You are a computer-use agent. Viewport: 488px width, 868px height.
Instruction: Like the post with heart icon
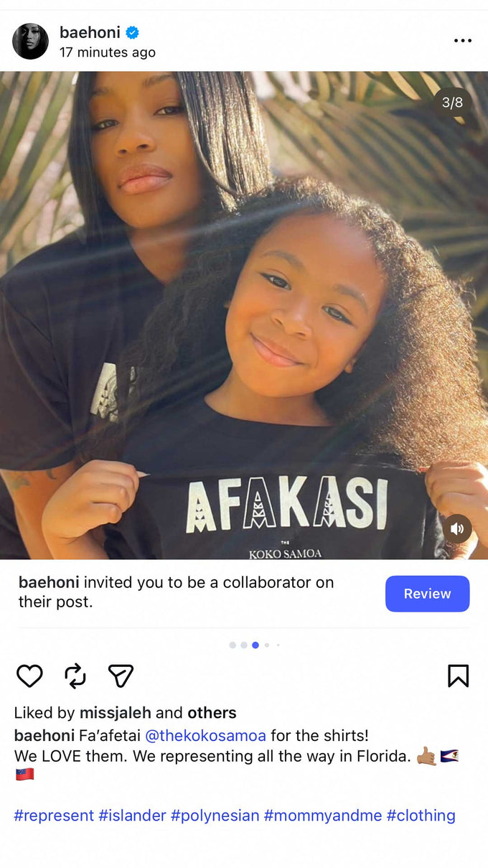tap(29, 676)
